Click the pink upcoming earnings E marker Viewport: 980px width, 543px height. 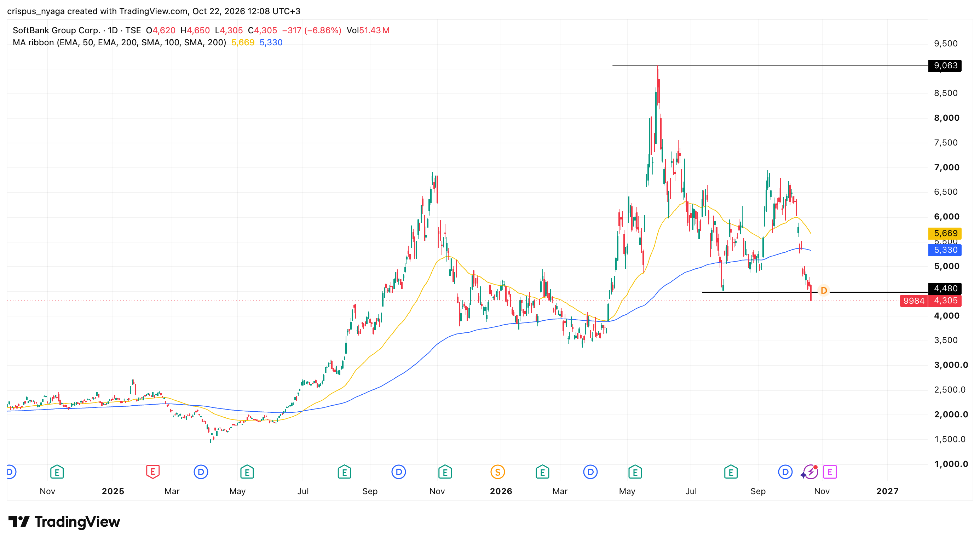(x=830, y=472)
